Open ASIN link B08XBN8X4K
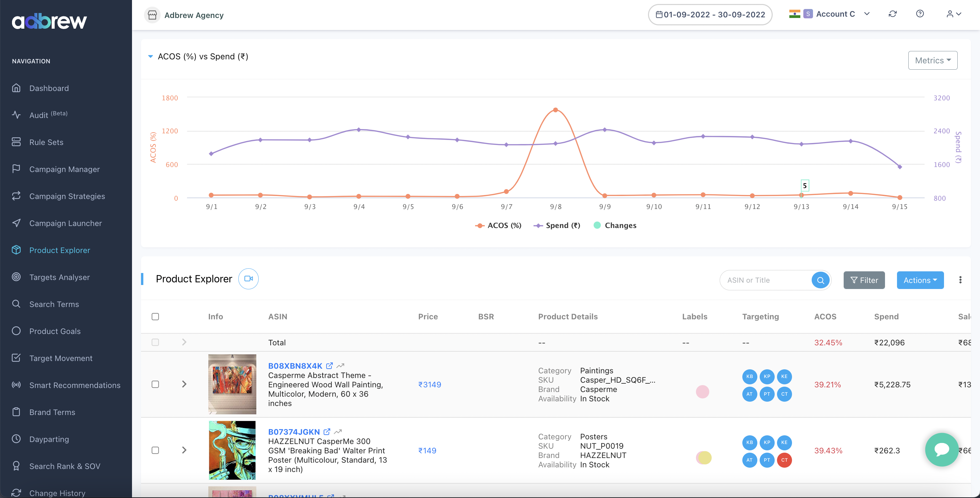980x498 pixels. coord(295,366)
